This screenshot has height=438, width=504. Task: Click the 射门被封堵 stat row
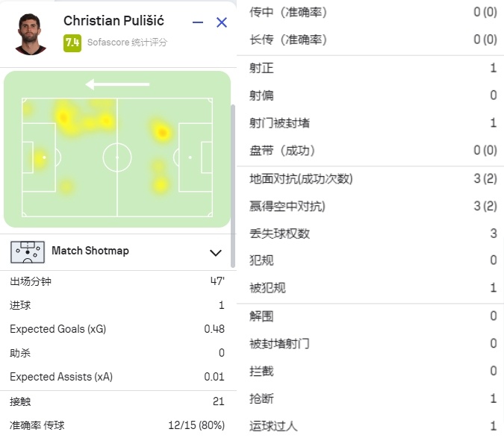click(x=370, y=123)
